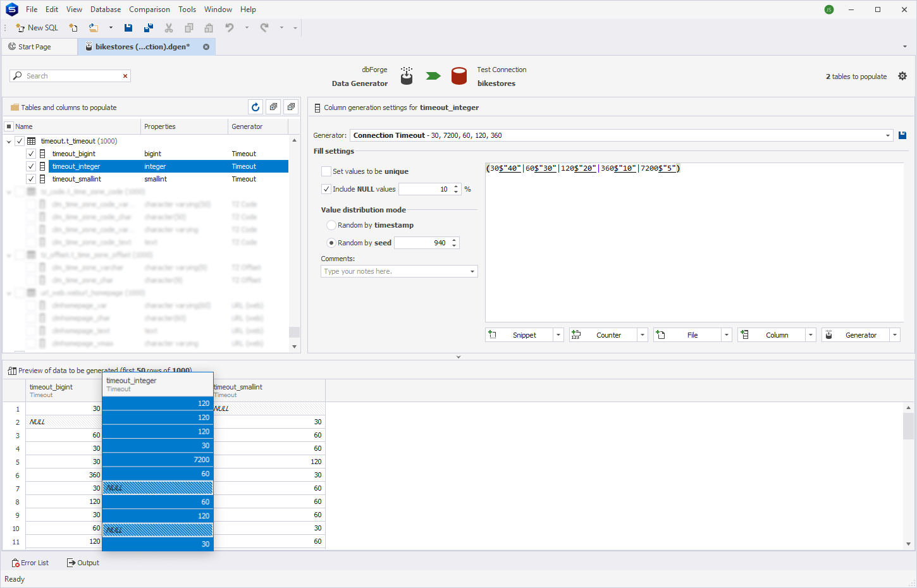
Task: Click the red bikestores database icon
Action: (x=459, y=76)
